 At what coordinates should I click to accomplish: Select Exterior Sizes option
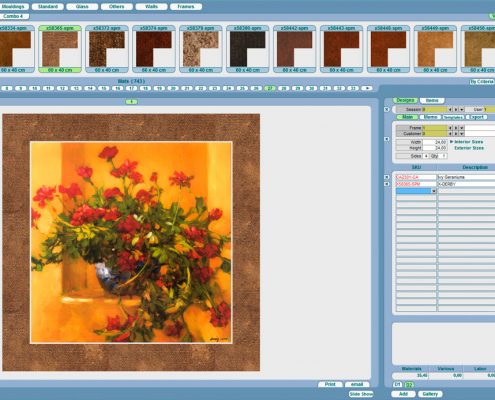click(469, 148)
